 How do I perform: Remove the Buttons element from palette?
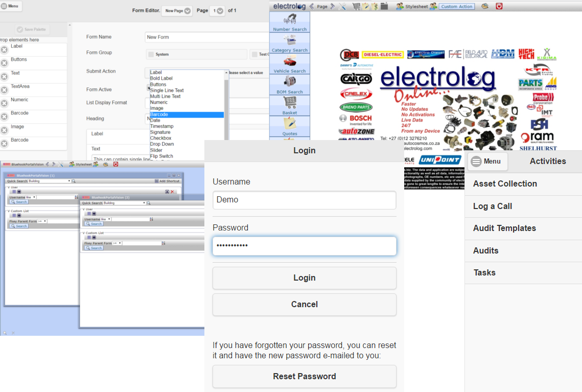4,63
